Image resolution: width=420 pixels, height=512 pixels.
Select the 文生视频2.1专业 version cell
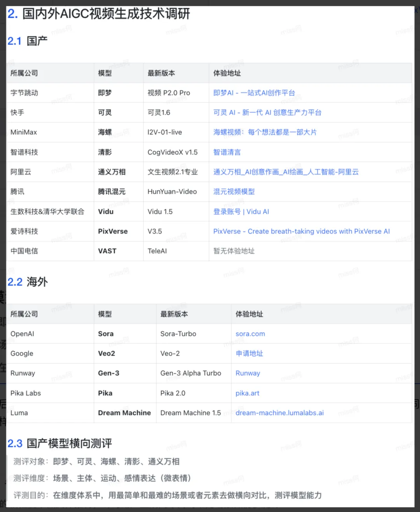[x=176, y=172]
